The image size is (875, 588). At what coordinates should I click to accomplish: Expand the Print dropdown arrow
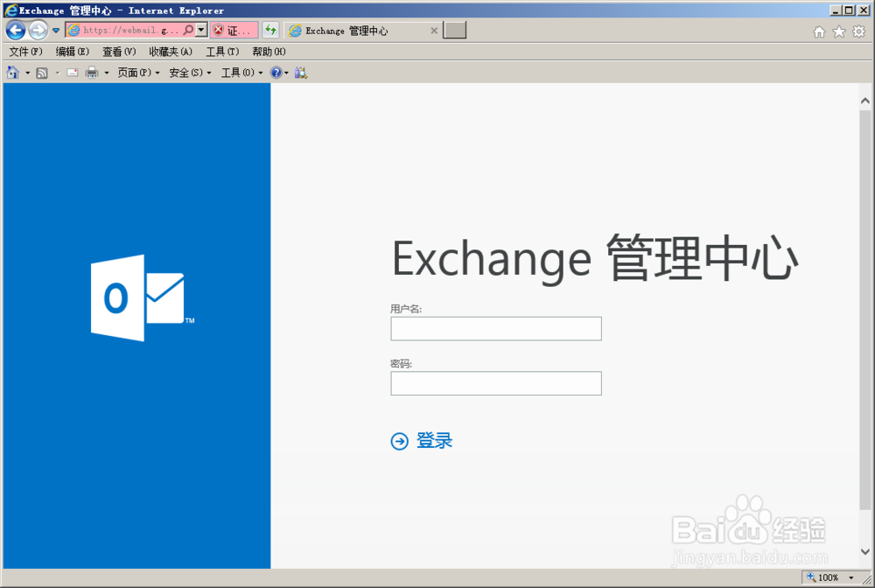pos(107,73)
